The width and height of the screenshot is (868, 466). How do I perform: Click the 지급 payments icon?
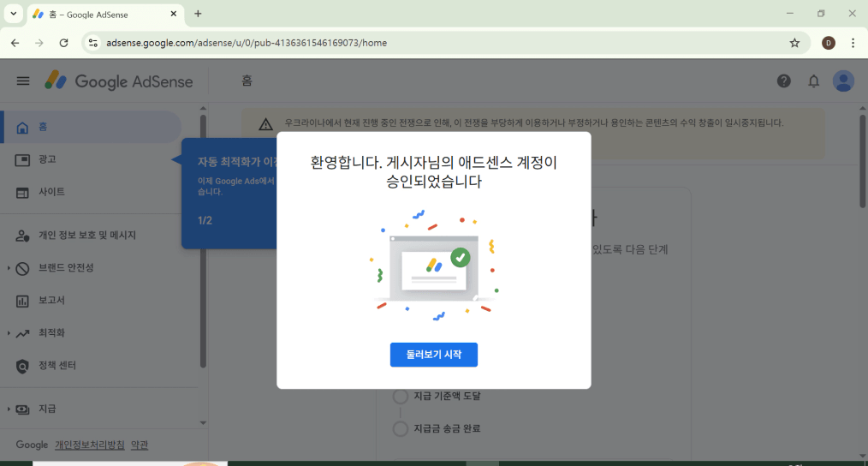(x=22, y=409)
